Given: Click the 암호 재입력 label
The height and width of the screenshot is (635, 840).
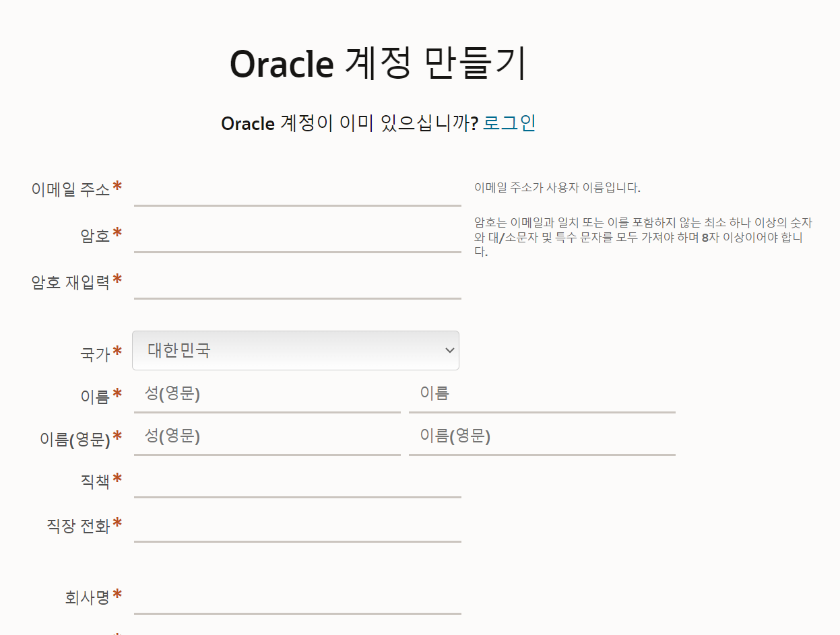Looking at the screenshot, I should coord(71,282).
